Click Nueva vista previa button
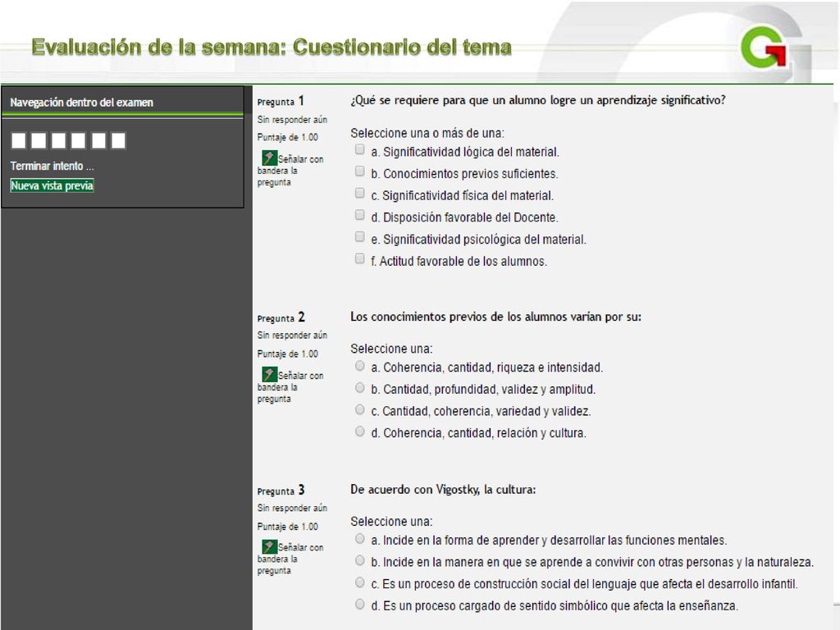The image size is (840, 630). [52, 186]
